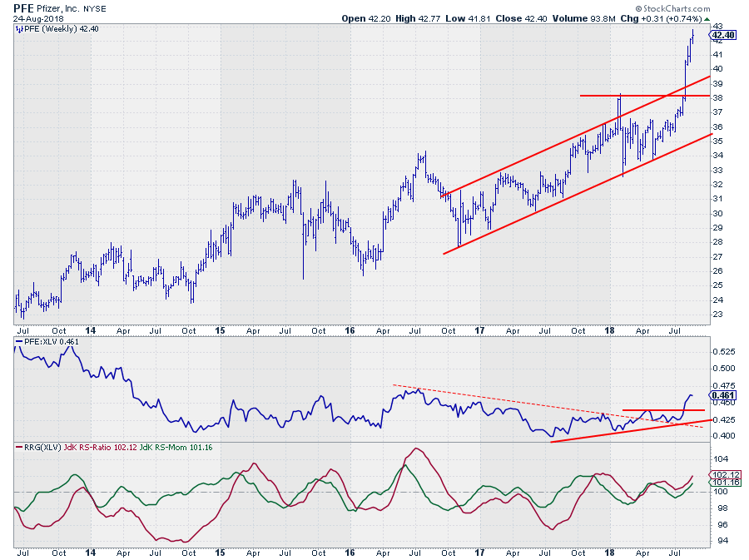The image size is (749, 560).
Task: Click the green 101.16 RS-Mom value flag
Action: pos(721,483)
